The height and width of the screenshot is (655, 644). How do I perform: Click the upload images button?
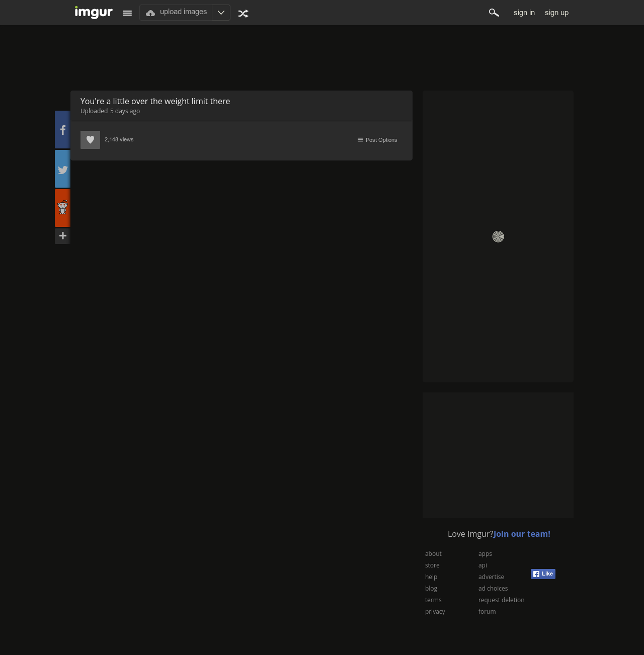point(176,13)
